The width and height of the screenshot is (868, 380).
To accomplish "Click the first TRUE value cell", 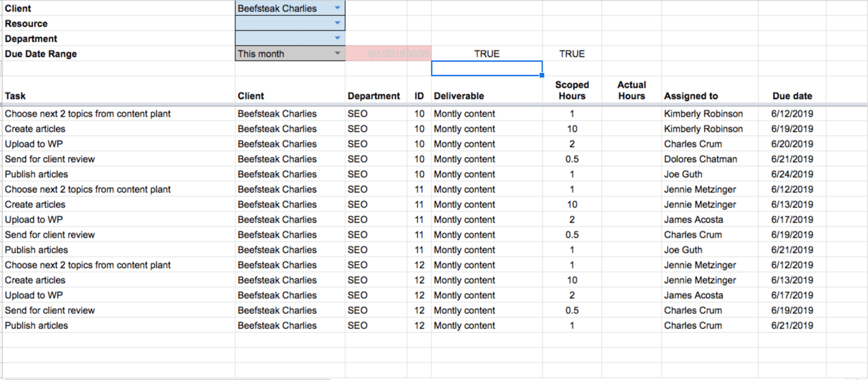I will [487, 54].
